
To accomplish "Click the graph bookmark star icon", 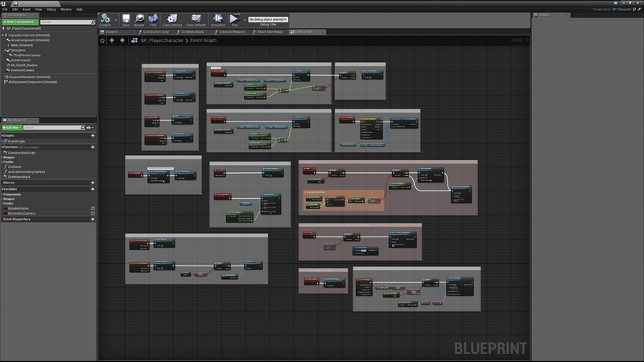I will coord(102,39).
